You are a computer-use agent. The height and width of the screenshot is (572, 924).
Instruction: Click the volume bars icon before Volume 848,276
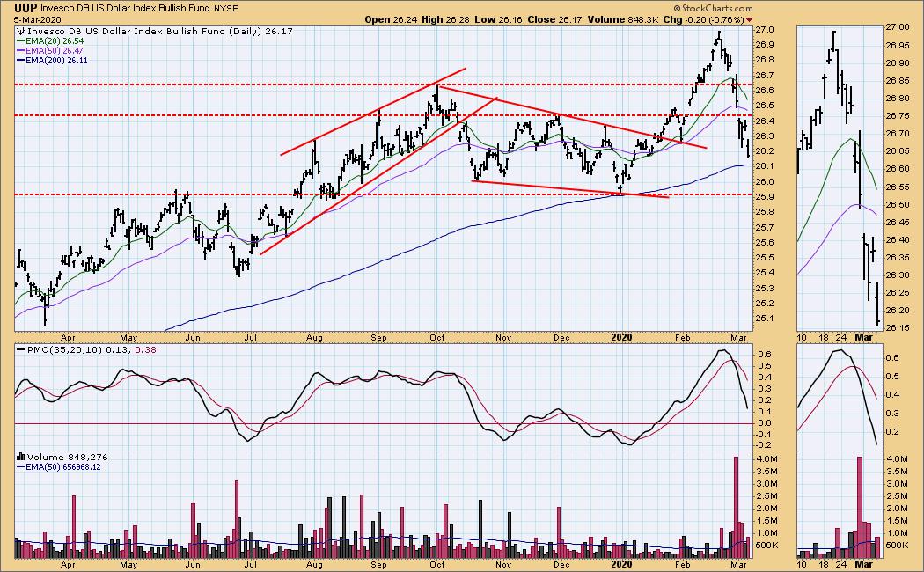coord(21,457)
